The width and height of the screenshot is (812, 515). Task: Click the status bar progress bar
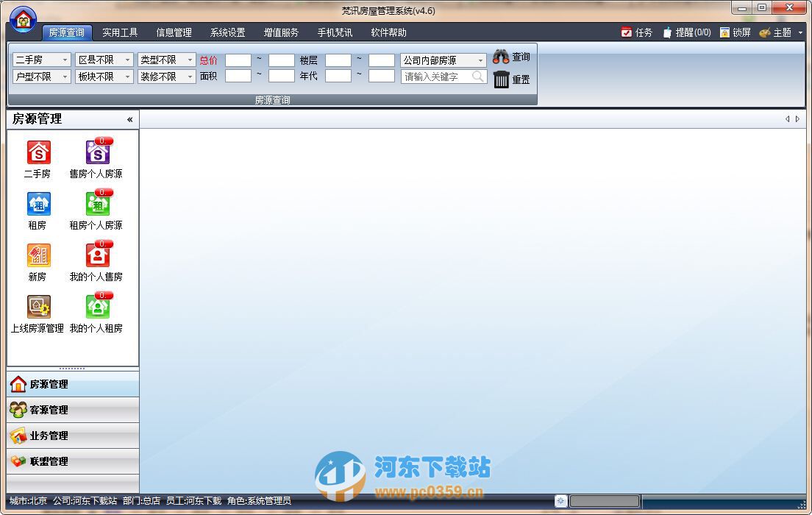(x=605, y=501)
